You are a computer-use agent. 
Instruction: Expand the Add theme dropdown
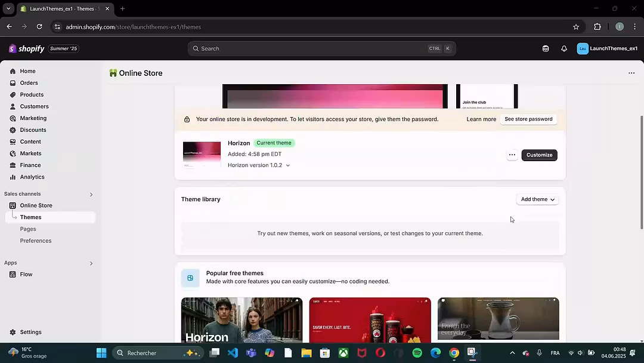[x=537, y=199]
